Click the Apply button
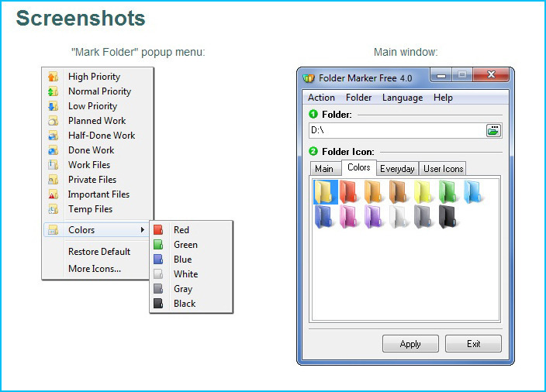Image resolution: width=546 pixels, height=392 pixels. [410, 344]
